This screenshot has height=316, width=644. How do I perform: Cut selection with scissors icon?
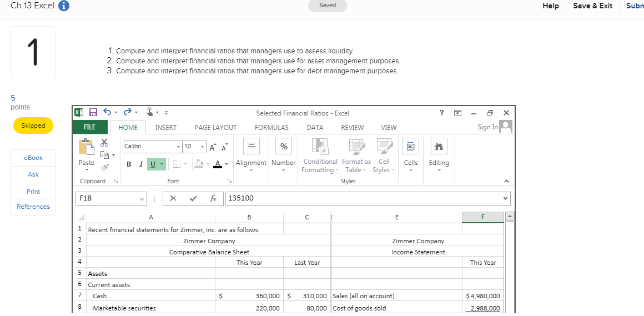click(105, 142)
